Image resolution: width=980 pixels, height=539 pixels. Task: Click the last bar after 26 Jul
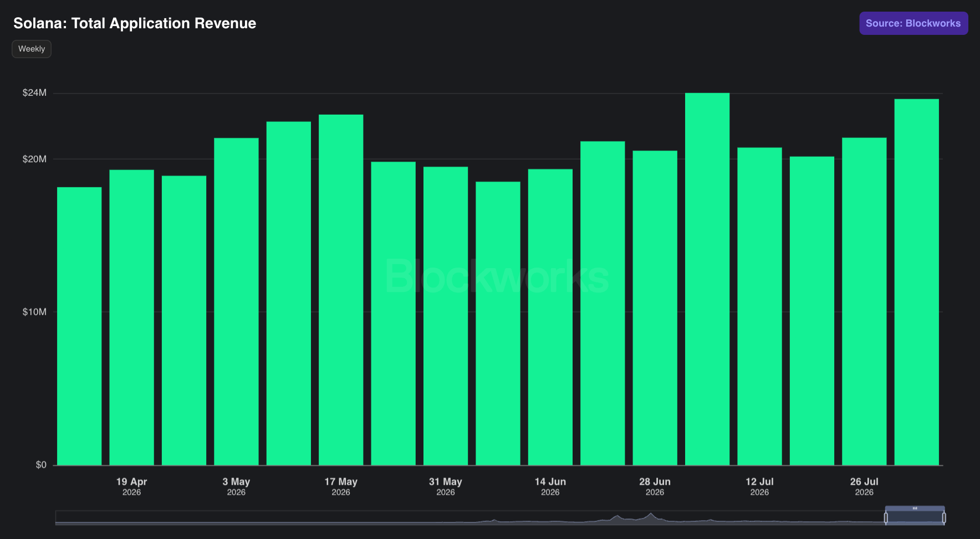pyautogui.click(x=917, y=282)
